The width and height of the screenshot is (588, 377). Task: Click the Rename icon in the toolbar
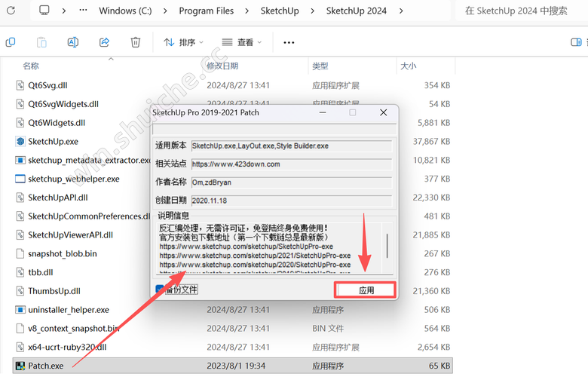coord(73,42)
